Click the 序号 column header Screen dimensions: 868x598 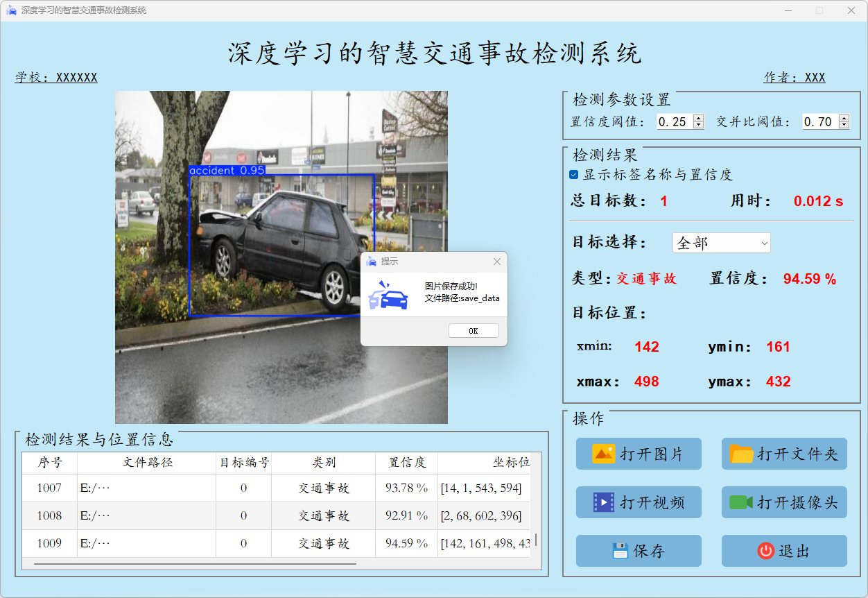pyautogui.click(x=49, y=463)
